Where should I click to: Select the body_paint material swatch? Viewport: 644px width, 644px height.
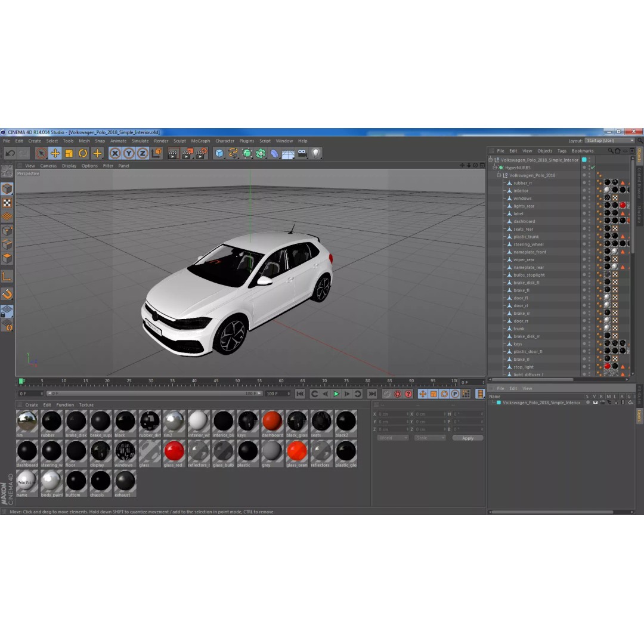click(51, 484)
